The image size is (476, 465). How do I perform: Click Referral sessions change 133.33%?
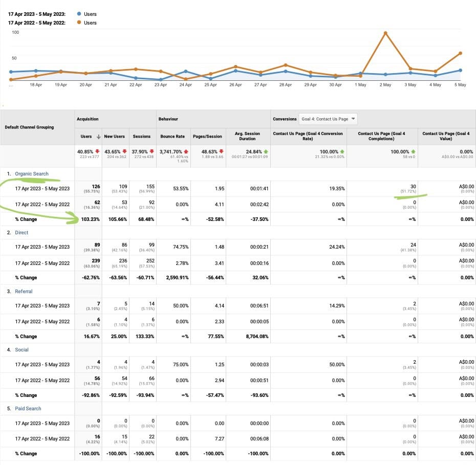(145, 337)
